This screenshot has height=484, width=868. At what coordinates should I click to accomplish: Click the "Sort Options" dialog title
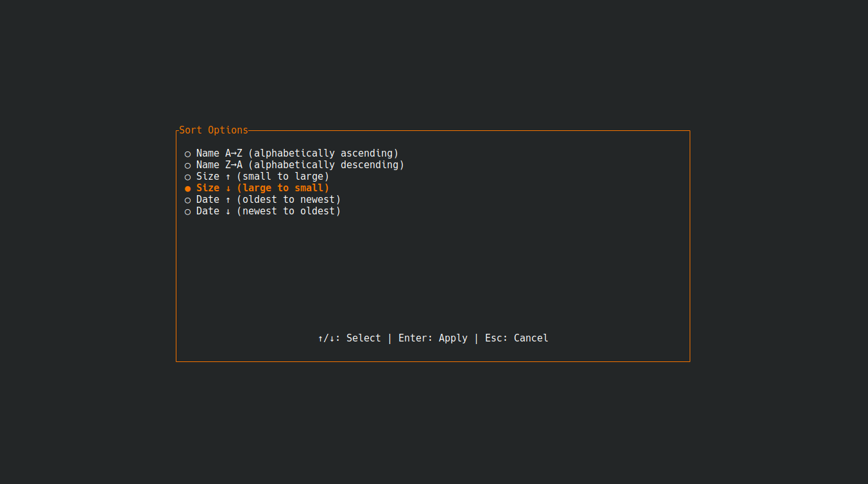[x=213, y=130]
